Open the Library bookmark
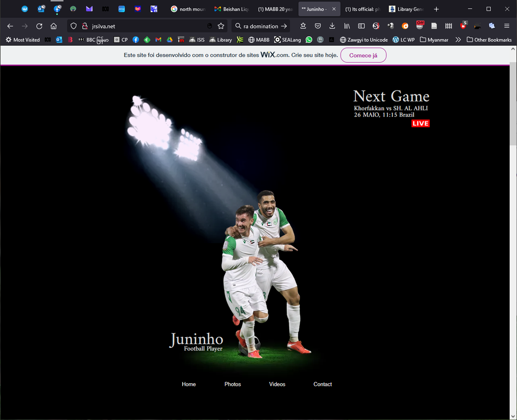The height and width of the screenshot is (420, 517). click(x=220, y=39)
